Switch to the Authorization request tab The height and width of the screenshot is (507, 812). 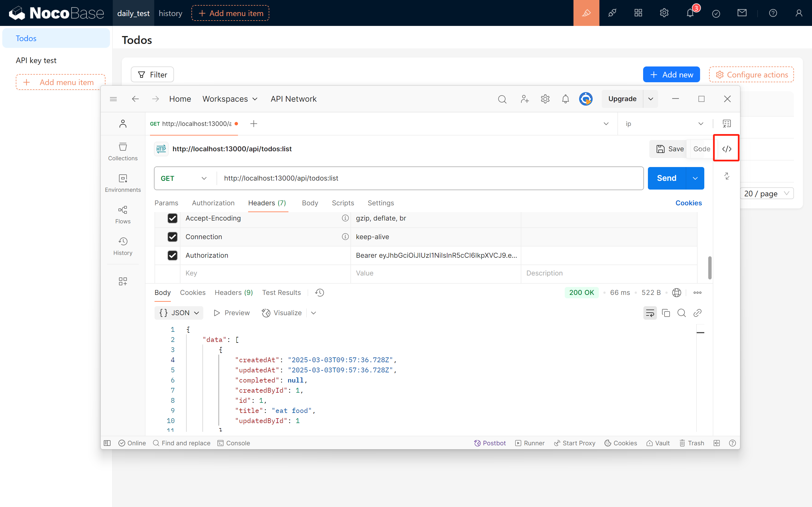[213, 203]
